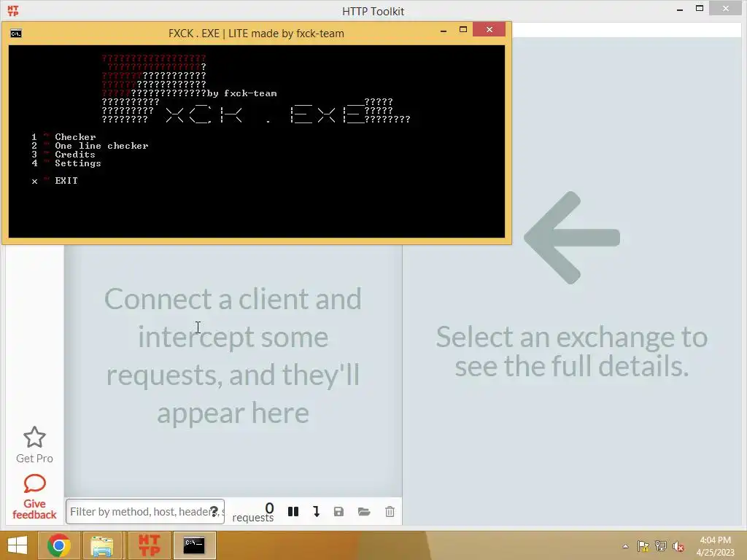
Task: Click 'by fxck-team' text in console banner
Action: click(241, 93)
